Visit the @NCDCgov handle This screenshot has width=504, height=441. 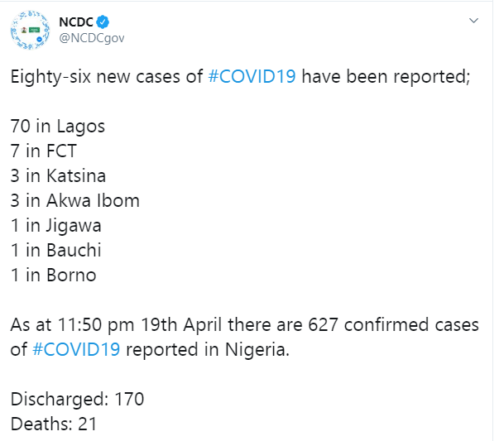coord(92,38)
